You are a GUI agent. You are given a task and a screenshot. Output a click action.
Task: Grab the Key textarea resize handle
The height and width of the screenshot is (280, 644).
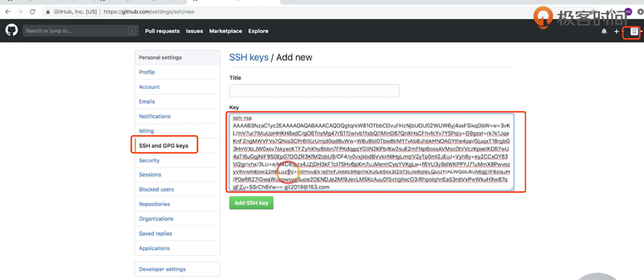click(x=512, y=188)
